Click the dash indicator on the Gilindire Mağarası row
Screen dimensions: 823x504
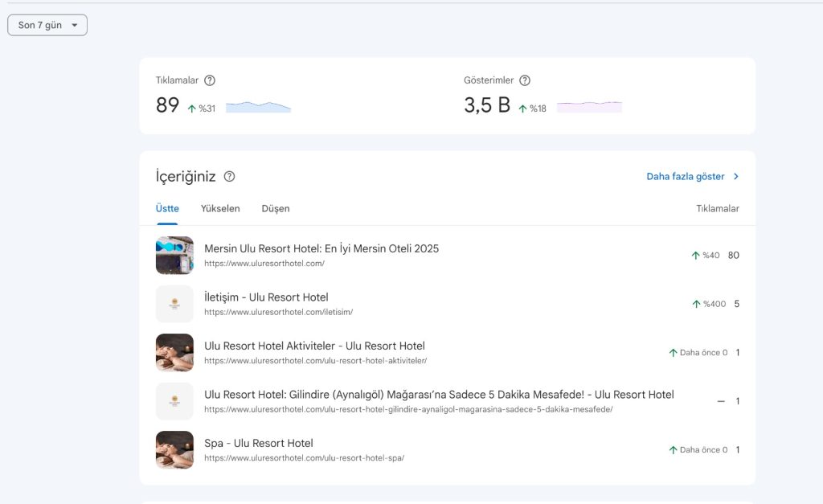(x=721, y=401)
